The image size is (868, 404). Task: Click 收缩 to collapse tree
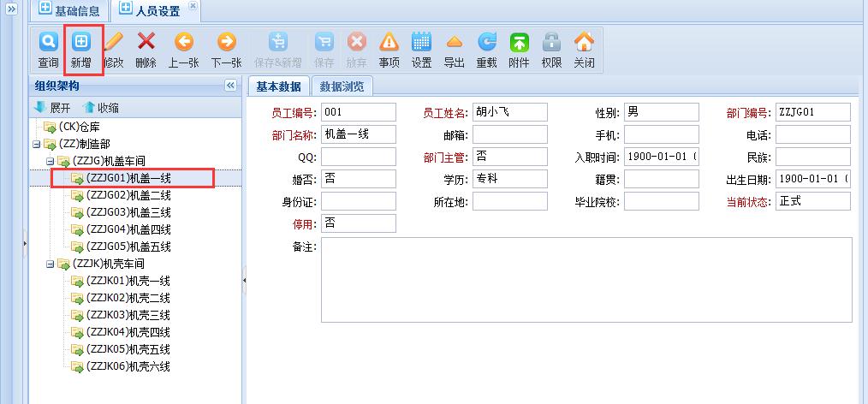click(x=100, y=107)
